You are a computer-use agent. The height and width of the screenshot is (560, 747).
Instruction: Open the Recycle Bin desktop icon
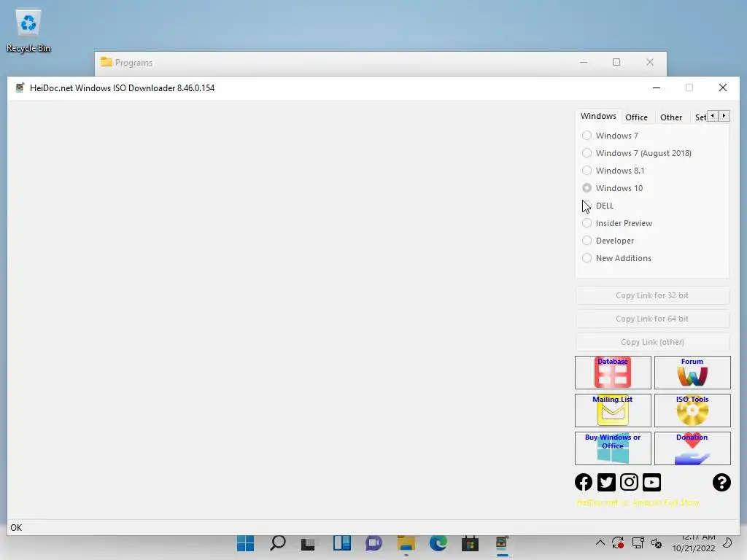(x=28, y=31)
